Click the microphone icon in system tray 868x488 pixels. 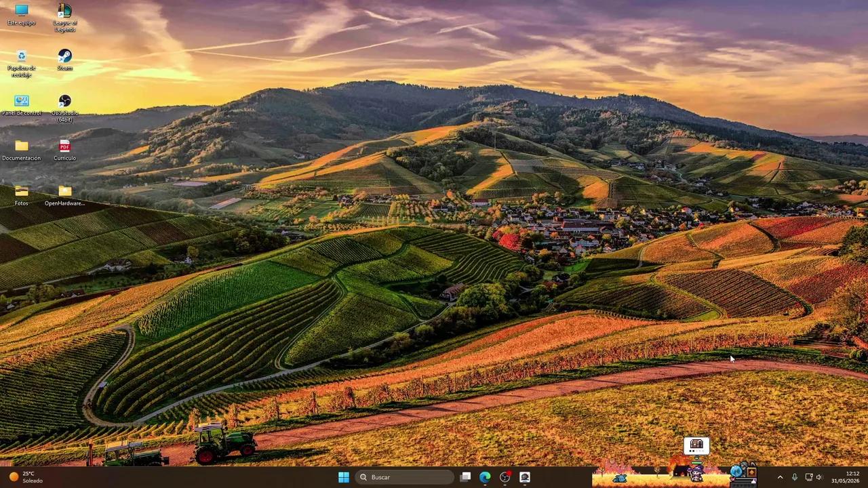tap(794, 477)
